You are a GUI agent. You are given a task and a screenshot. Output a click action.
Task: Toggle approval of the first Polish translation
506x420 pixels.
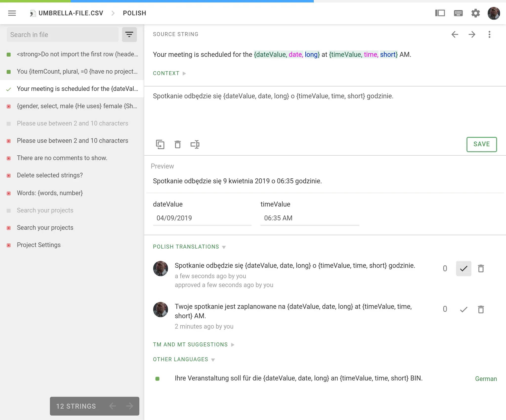click(x=464, y=268)
